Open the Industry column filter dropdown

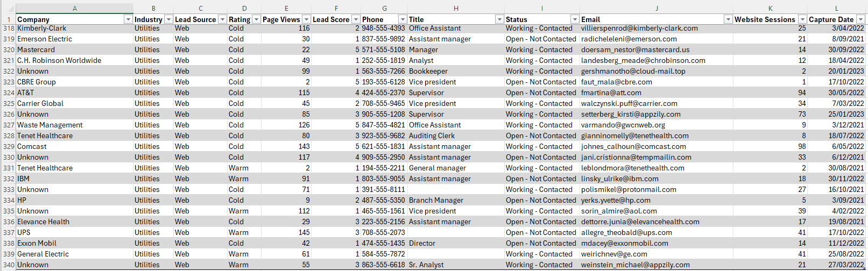point(168,19)
